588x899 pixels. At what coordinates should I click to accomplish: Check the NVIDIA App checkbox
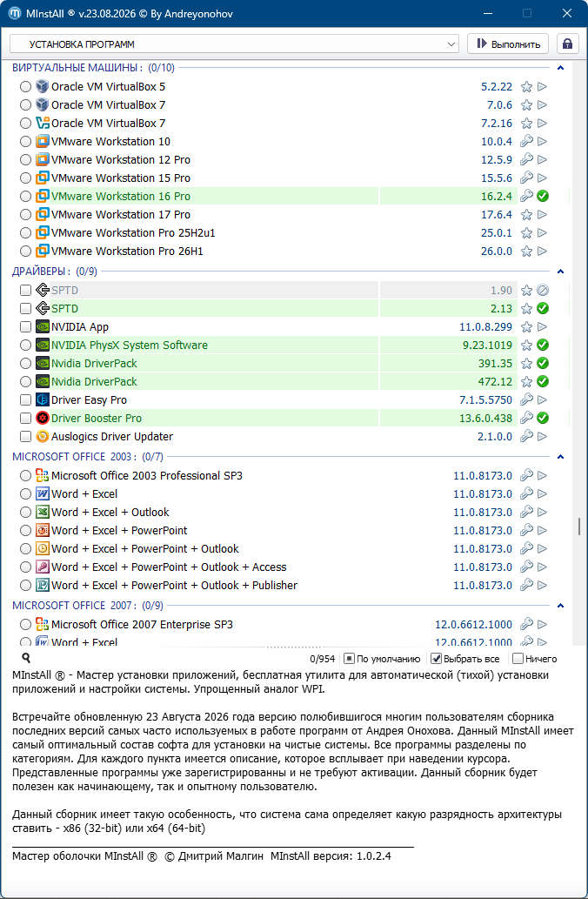25,327
